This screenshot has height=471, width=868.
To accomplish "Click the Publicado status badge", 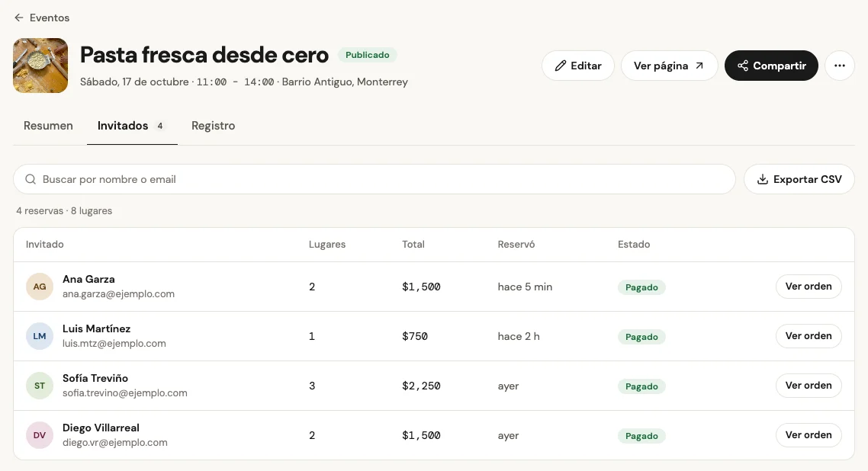I will [x=368, y=55].
